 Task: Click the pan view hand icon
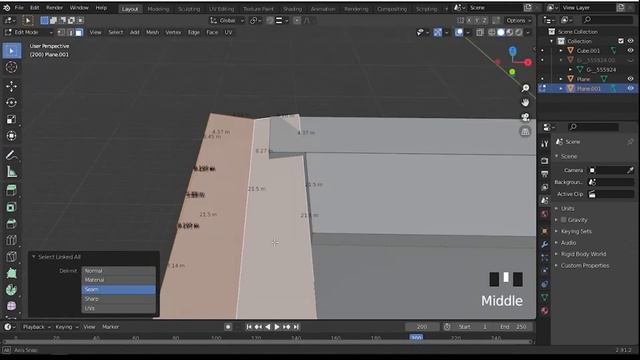coord(525,102)
